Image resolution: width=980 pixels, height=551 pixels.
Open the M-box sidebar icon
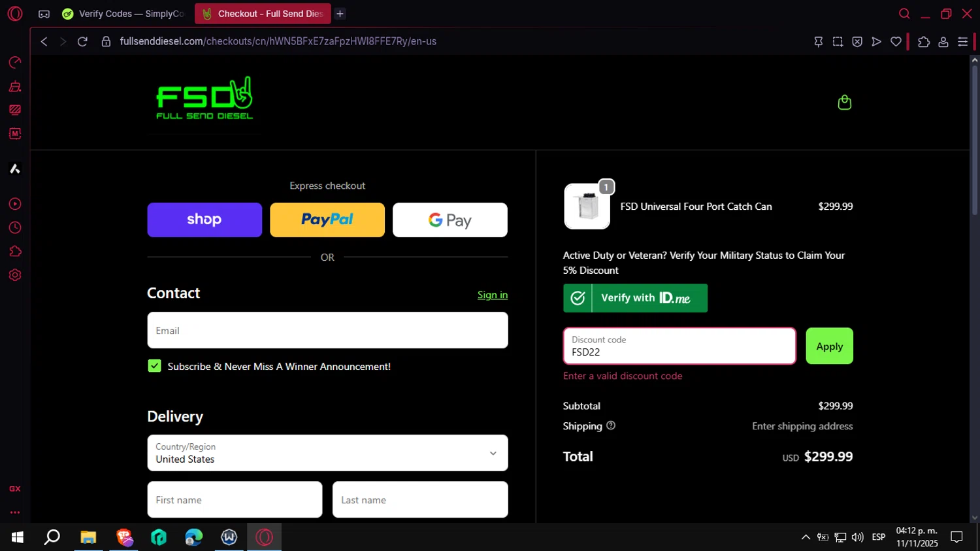point(15,133)
